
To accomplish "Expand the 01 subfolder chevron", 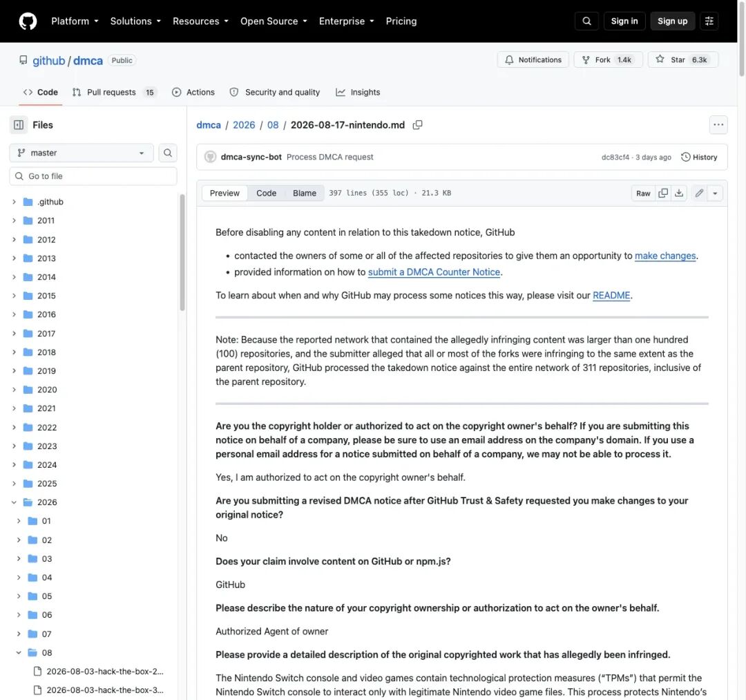I will coord(19,521).
